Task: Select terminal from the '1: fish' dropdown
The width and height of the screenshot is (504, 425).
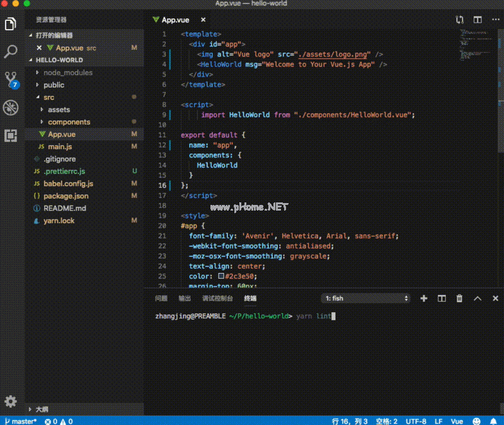Action: click(x=366, y=298)
